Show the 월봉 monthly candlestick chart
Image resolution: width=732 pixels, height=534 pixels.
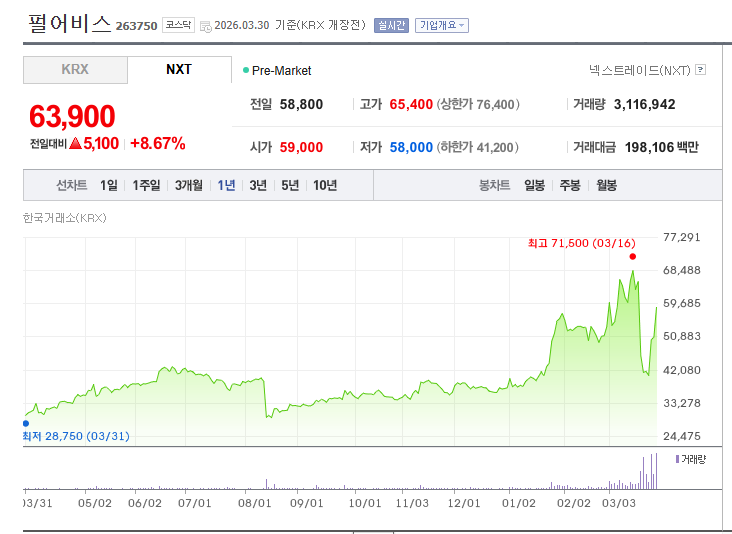point(606,185)
